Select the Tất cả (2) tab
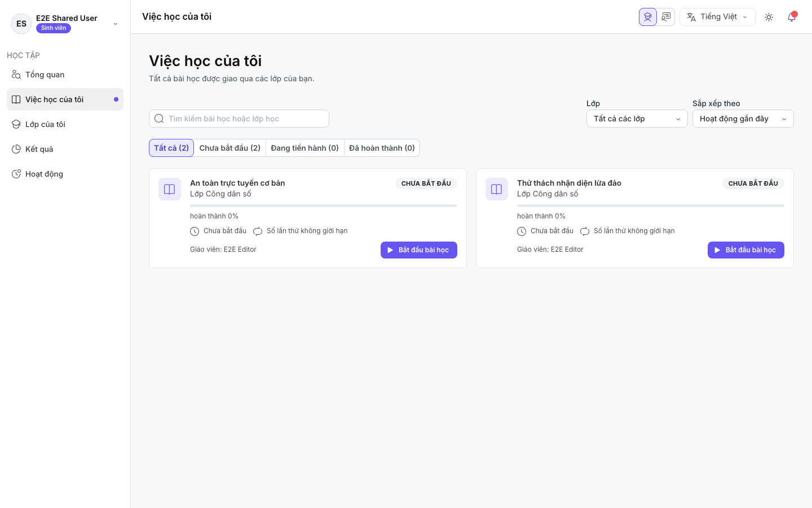The image size is (812, 508). pos(171,148)
